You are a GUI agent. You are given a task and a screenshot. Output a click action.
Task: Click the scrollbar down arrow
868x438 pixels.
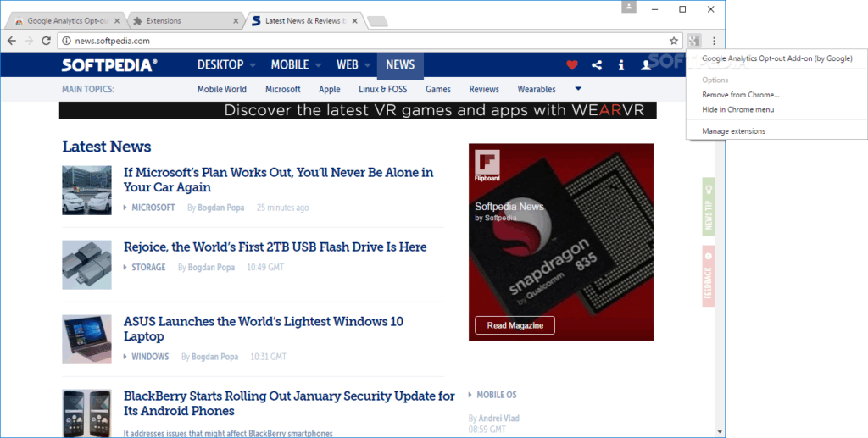[720, 432]
